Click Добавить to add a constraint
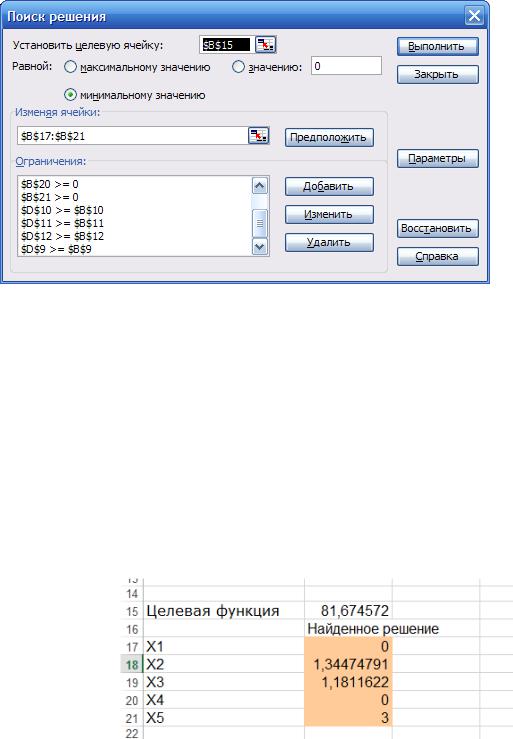Screen dimensions: 513x739 point(329,186)
